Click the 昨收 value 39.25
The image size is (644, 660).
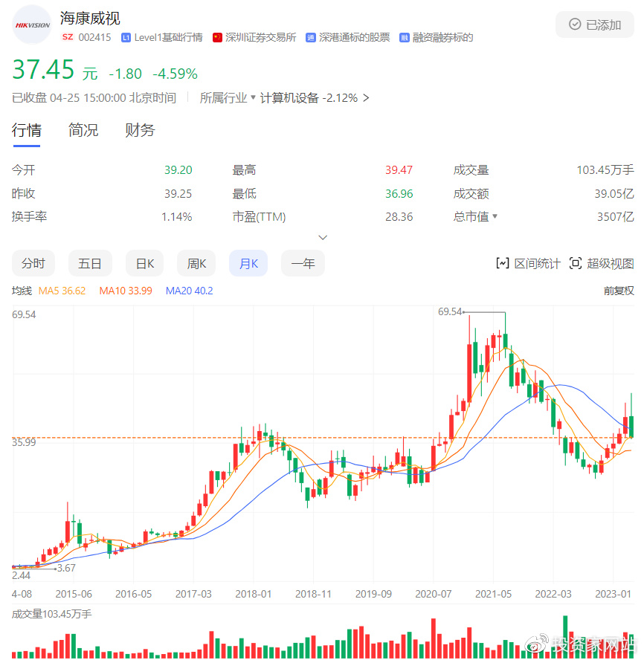click(178, 194)
